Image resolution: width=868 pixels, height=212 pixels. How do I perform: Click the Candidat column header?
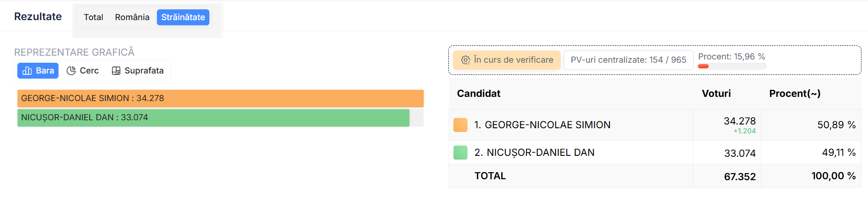[478, 94]
